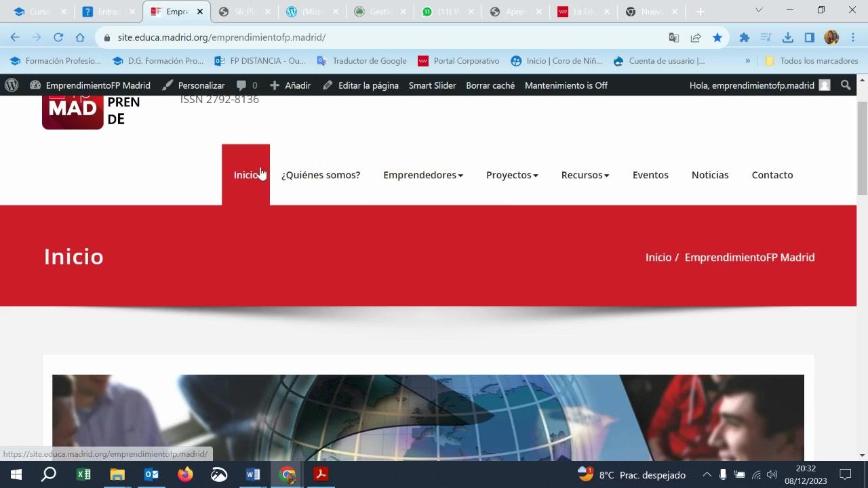Toggle the browser side panel icon

tap(810, 37)
